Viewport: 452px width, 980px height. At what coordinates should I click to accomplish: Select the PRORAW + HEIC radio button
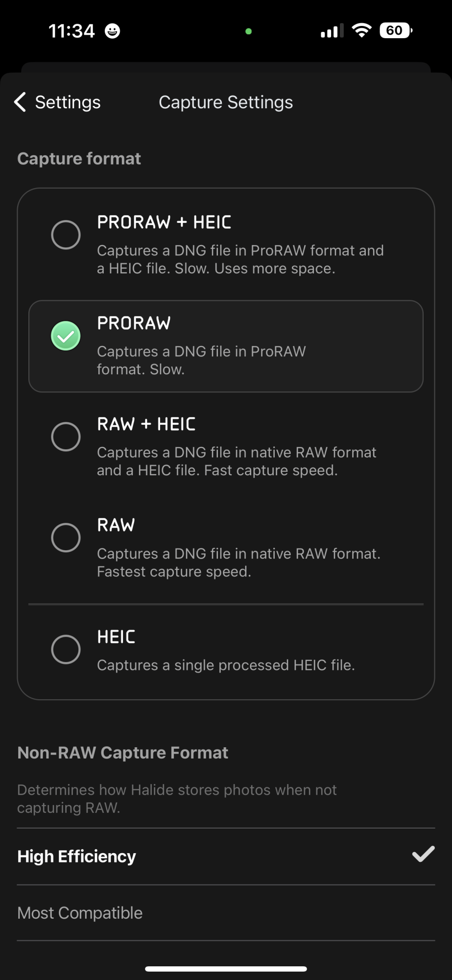coord(66,235)
